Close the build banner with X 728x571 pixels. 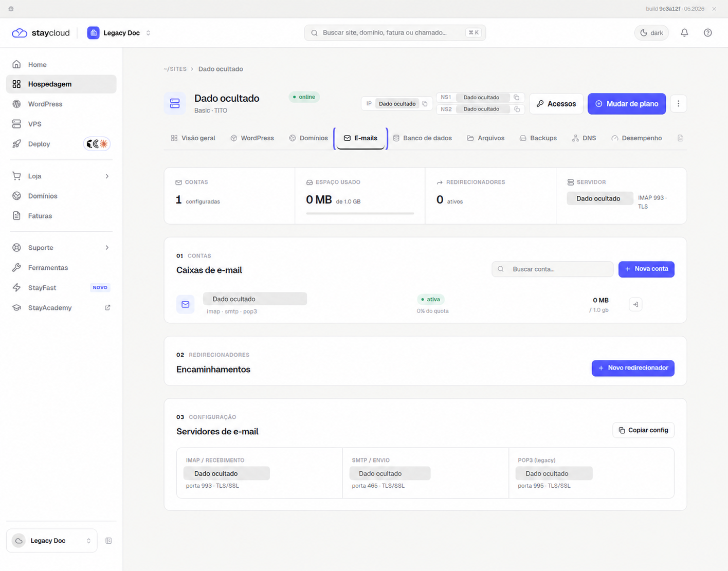(x=714, y=9)
